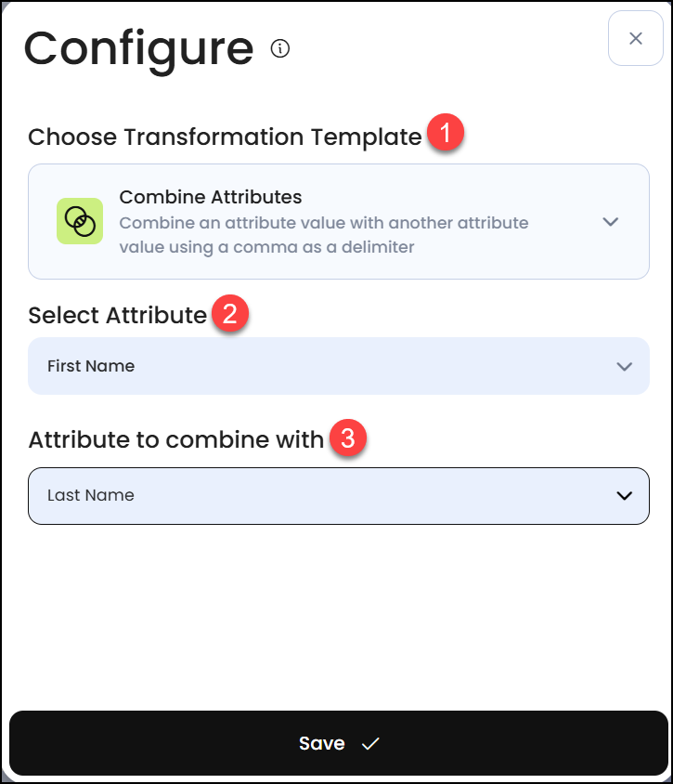Expand the Combine Attributes template dropdown
673x784 pixels.
pos(610,222)
